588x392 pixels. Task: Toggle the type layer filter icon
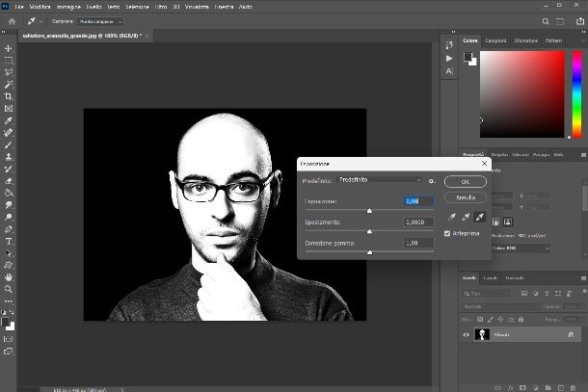547,294
